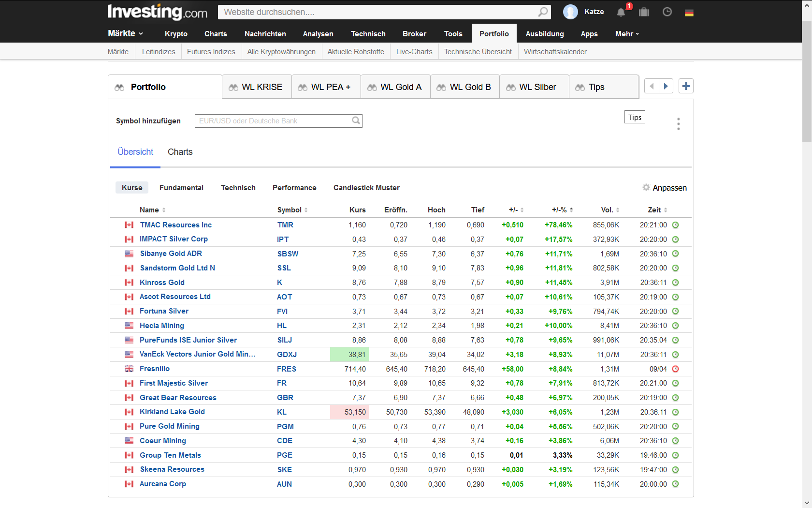
Task: Click the clock icon in top bar
Action: tap(667, 12)
